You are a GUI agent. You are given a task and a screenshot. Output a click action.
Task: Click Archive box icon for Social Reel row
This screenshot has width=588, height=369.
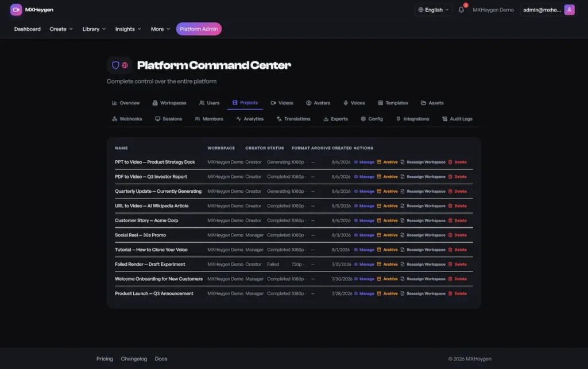pos(379,235)
